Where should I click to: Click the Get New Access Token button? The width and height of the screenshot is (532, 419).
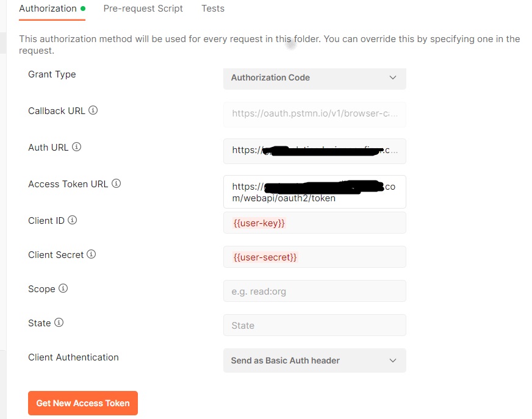click(82, 403)
